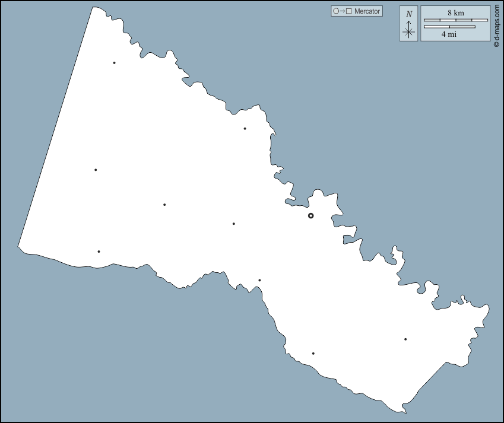This screenshot has width=504, height=423.
Task: Click the '8 km' scale text
Action: pos(455,13)
